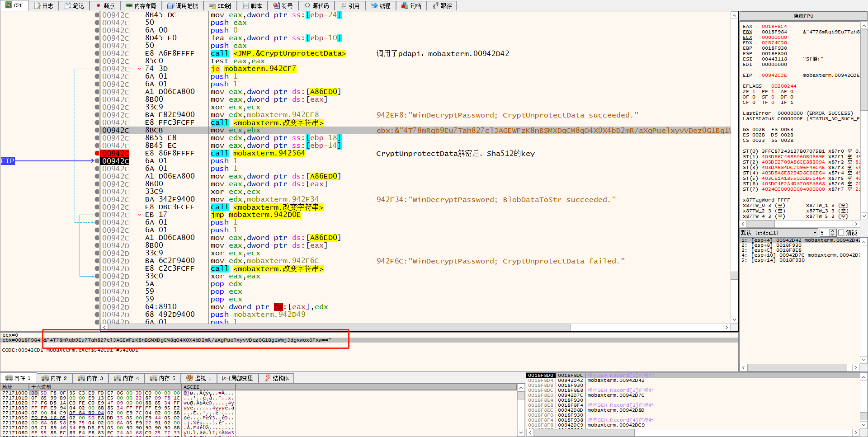868x437 pixels.
Task: Toggle breakpoint bullet at CryptUnprotectData call line
Action: 97,53
